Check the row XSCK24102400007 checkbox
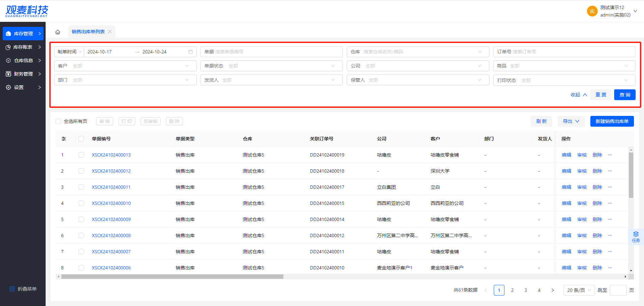644x306 pixels. [x=81, y=252]
